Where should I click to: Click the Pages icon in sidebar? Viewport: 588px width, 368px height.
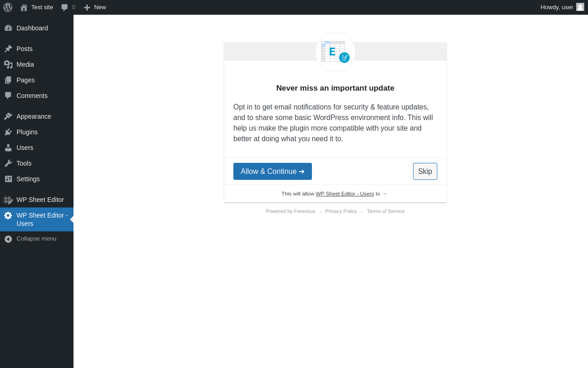coord(8,80)
